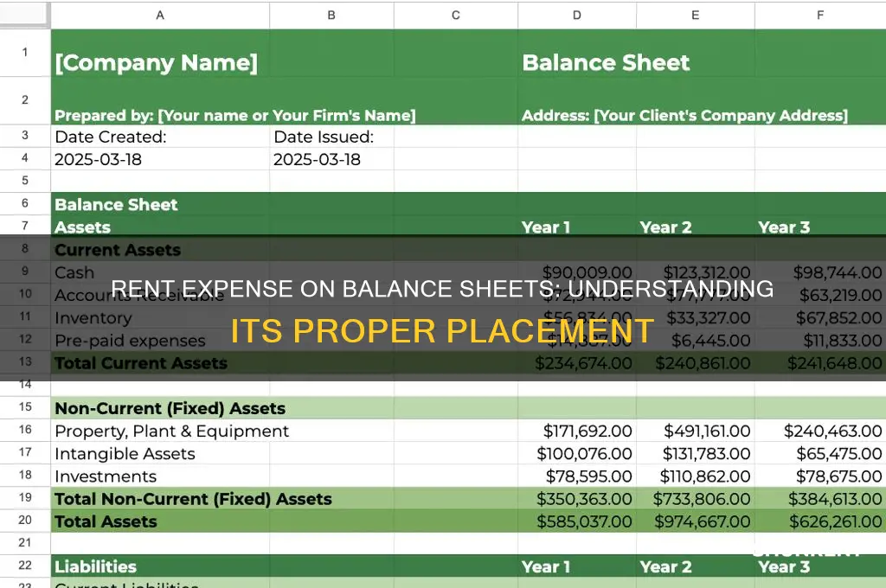Click Total Assets Year 2 $974,667.00
Image resolution: width=886 pixels, height=588 pixels.
703,521
